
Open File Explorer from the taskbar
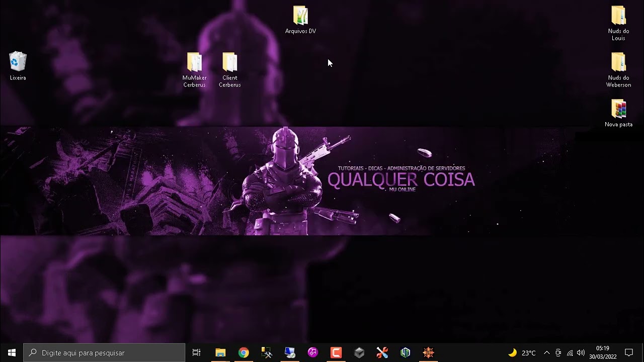pyautogui.click(x=220, y=352)
